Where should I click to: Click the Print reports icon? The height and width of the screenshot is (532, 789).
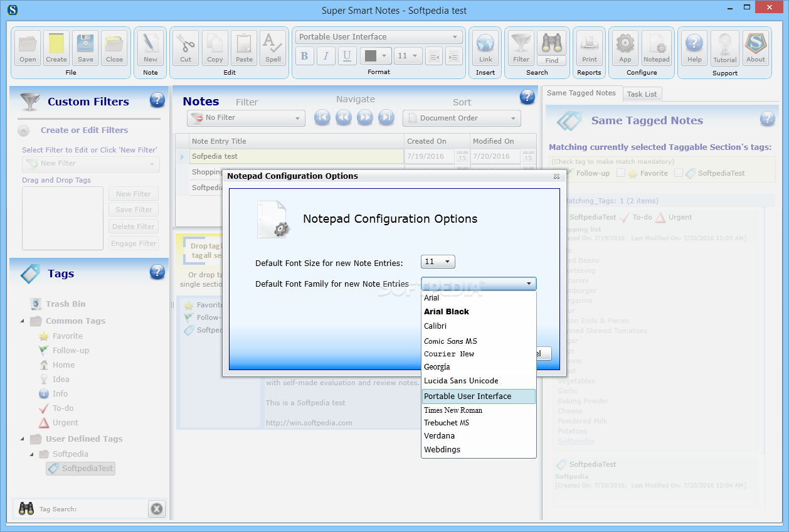590,48
